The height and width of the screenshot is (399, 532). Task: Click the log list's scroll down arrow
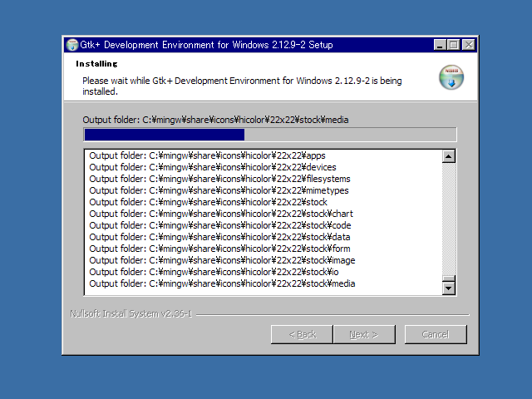point(449,288)
